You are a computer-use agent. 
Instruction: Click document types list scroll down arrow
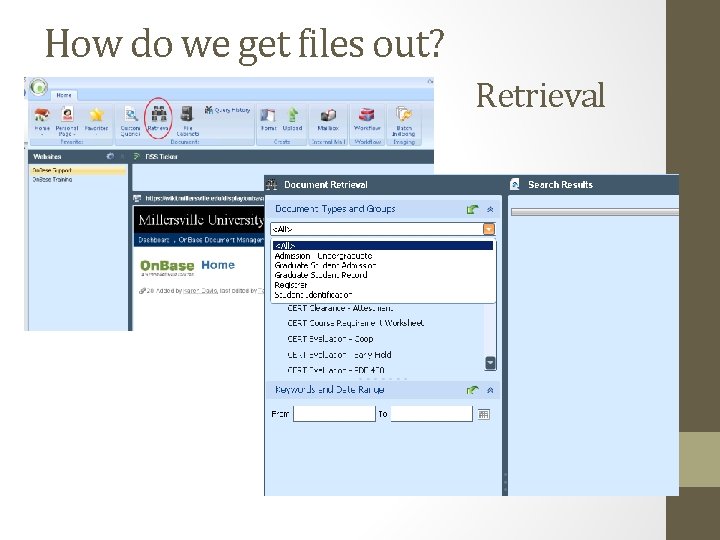click(490, 363)
